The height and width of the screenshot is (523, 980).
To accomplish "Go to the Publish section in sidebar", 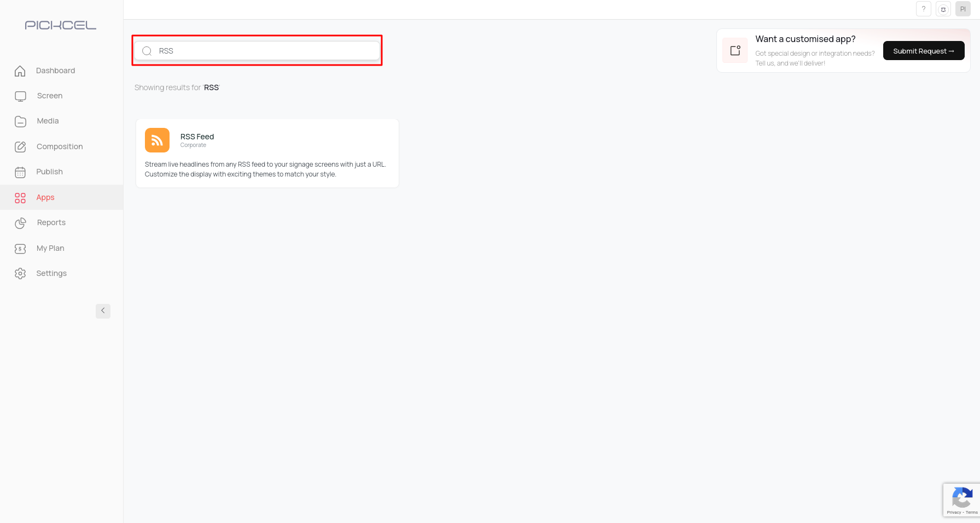I will point(49,172).
